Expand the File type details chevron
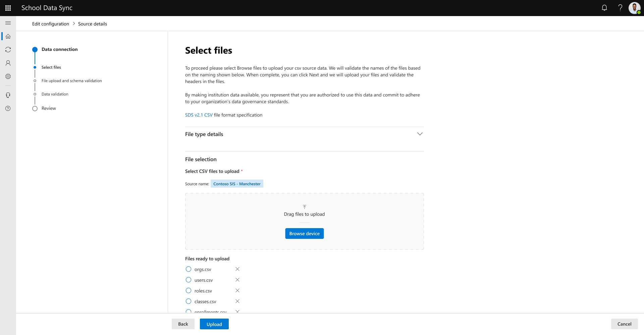 click(420, 134)
